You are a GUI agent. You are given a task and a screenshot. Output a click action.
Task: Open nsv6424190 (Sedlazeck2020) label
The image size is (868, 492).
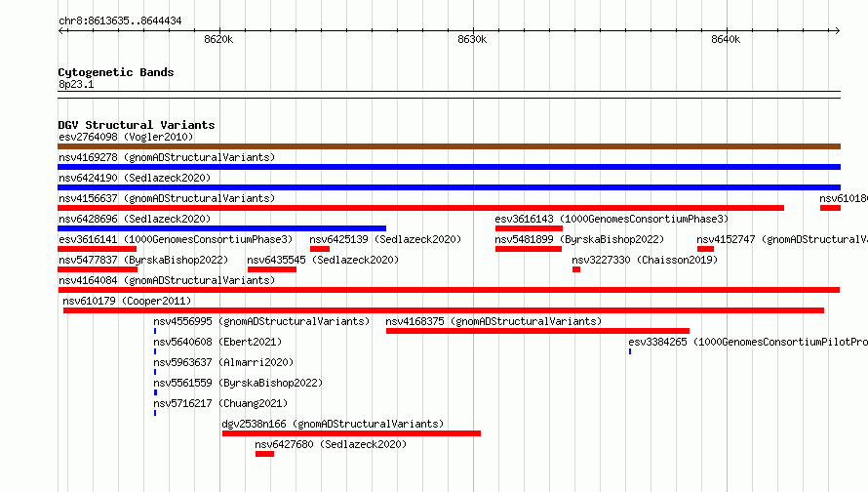[135, 178]
